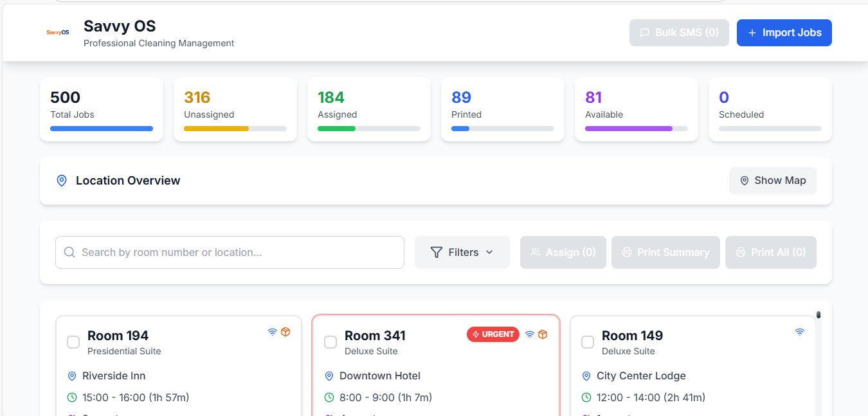Click the Bulk SMS (0) button
Viewport: 868px width, 416px height.
tap(679, 33)
